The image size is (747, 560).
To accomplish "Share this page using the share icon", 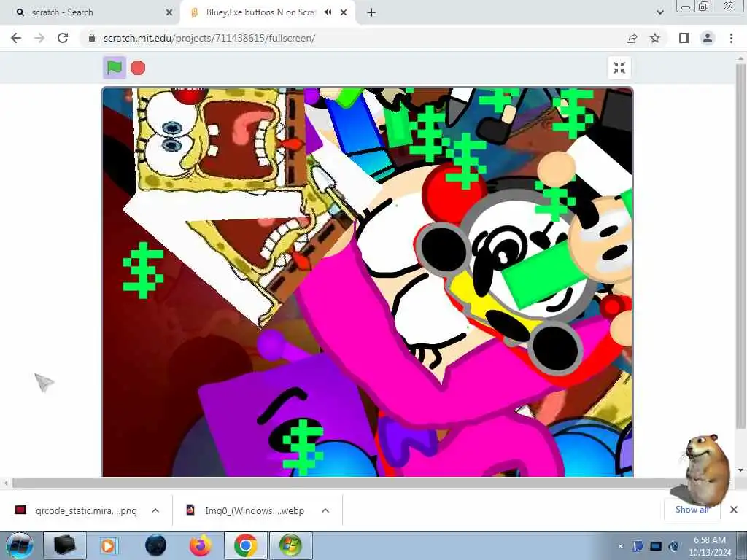I will [632, 38].
